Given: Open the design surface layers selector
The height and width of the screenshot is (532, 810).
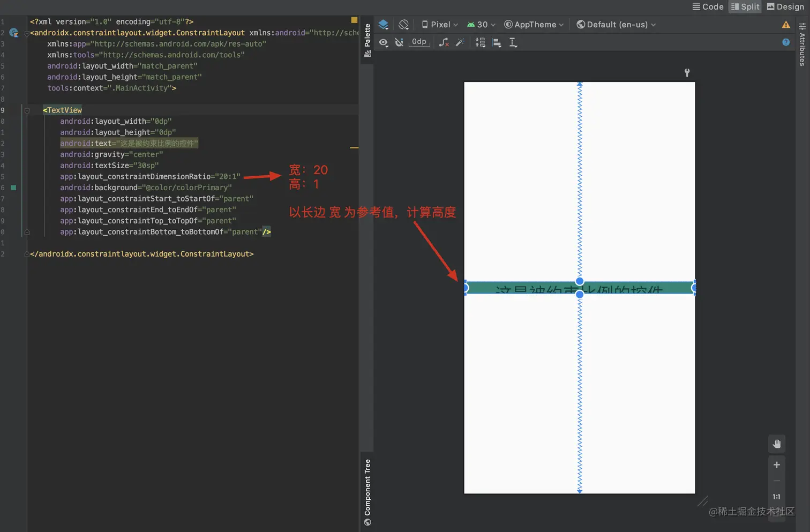Looking at the screenshot, I should pyautogui.click(x=384, y=25).
